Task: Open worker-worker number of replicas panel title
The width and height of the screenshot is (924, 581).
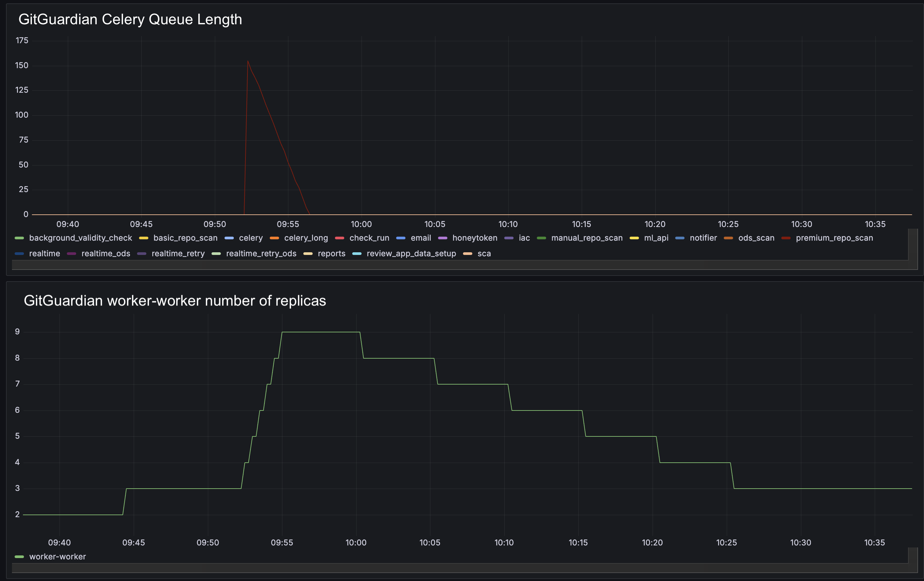Action: (x=175, y=301)
